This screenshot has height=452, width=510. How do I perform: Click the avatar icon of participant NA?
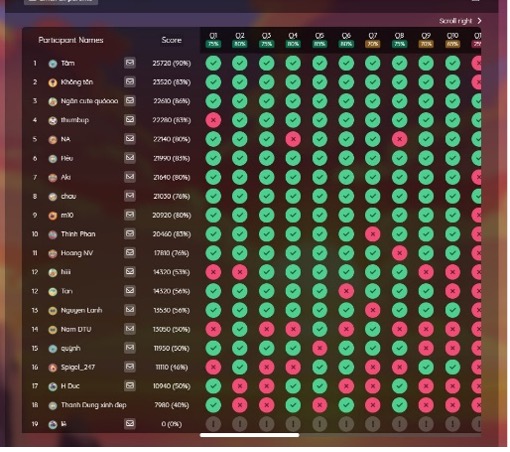pyautogui.click(x=53, y=139)
